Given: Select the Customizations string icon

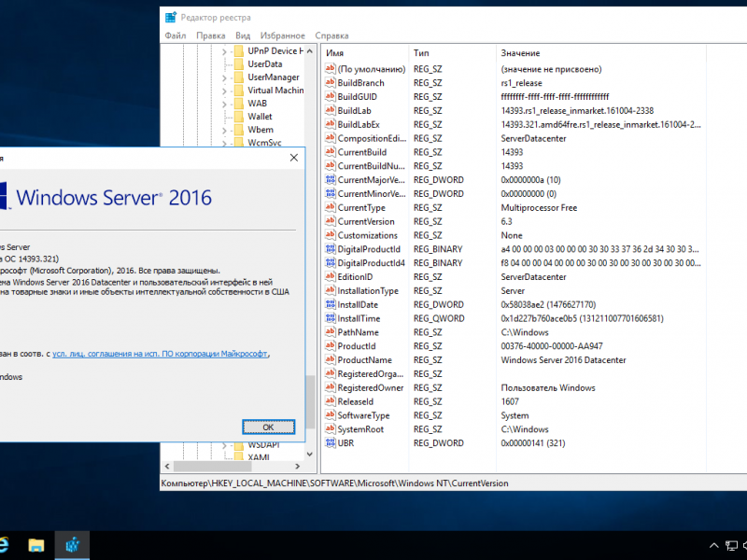Looking at the screenshot, I should 331,235.
